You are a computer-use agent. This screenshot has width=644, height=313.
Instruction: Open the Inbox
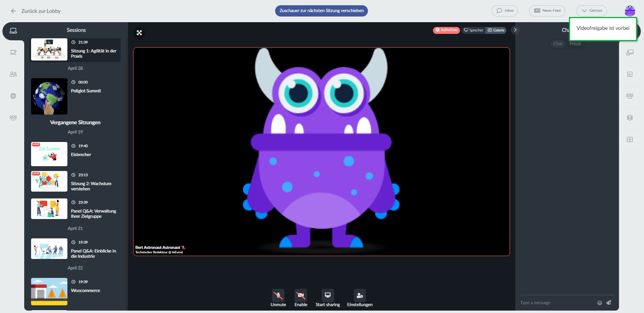click(x=505, y=10)
